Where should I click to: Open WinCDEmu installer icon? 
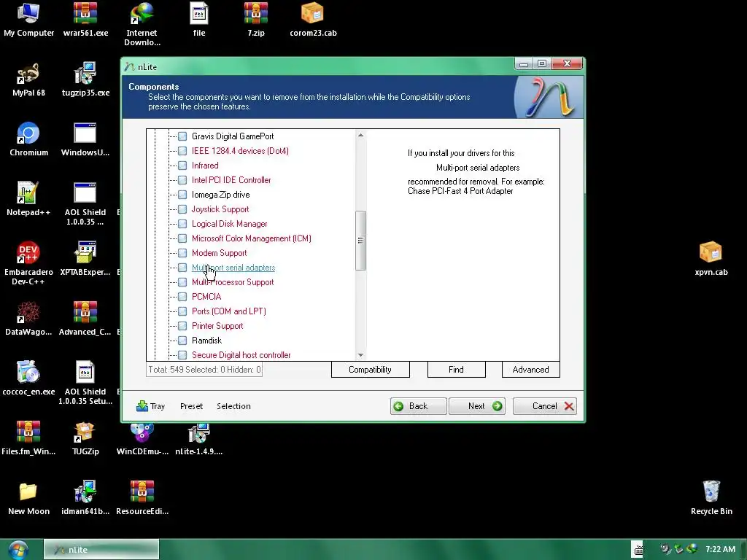(142, 440)
